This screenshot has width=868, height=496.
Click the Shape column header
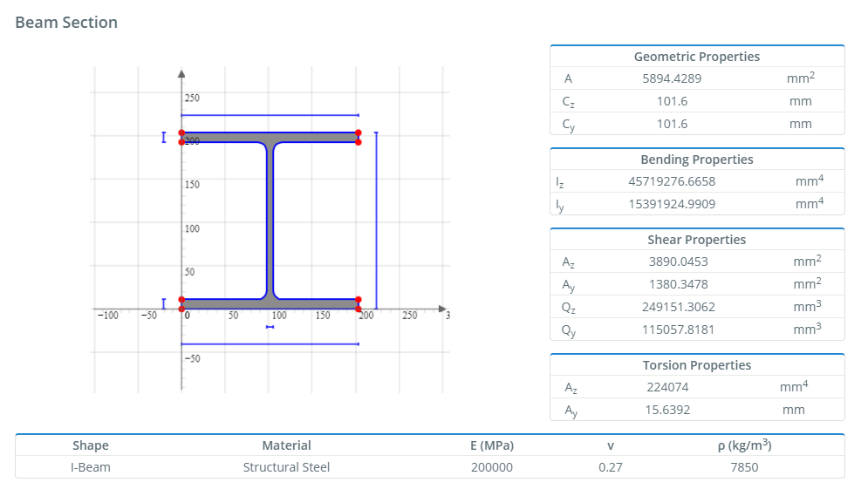pyautogui.click(x=90, y=445)
